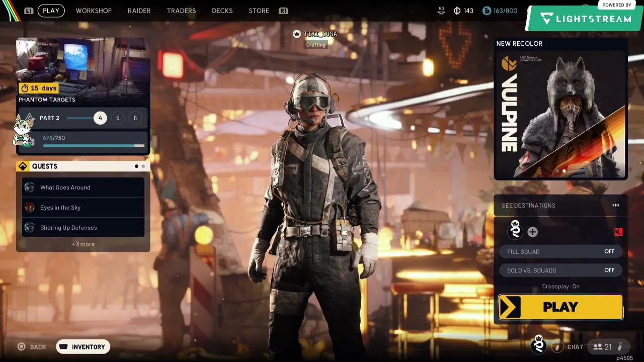Image resolution: width=644 pixels, height=362 pixels.
Task: Click the 163/800 token count
Action: click(505, 11)
